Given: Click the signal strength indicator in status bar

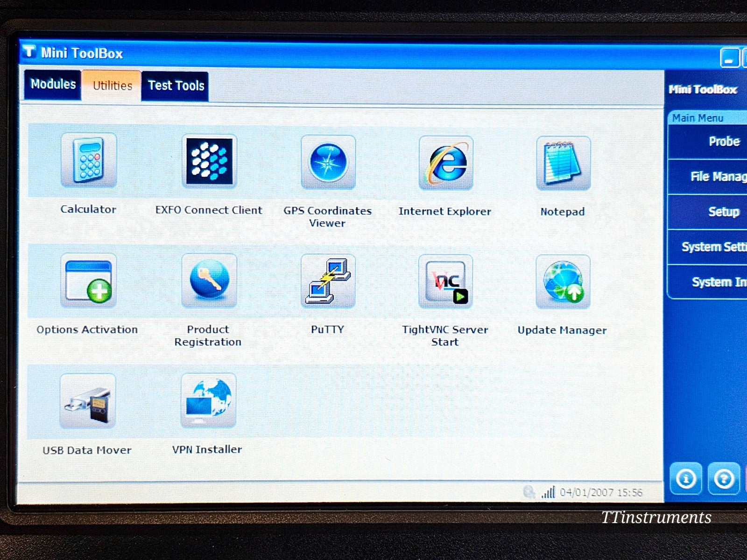Looking at the screenshot, I should [548, 491].
